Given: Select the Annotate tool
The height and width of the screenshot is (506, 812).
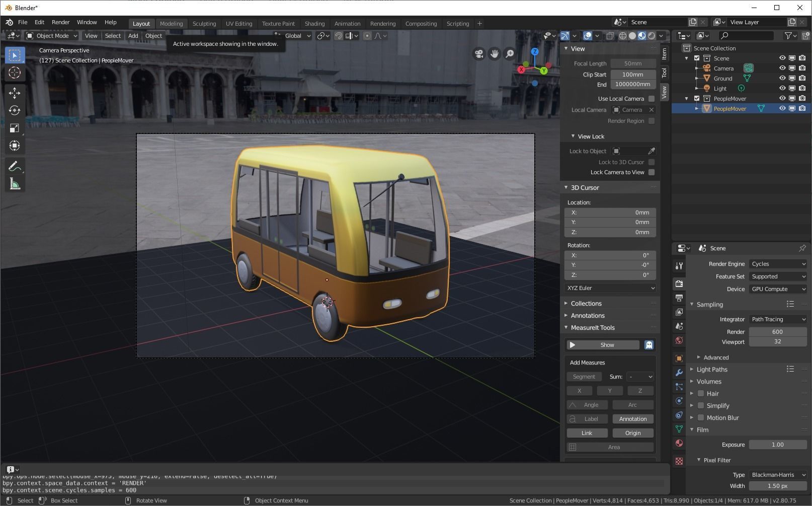Looking at the screenshot, I should pyautogui.click(x=15, y=166).
